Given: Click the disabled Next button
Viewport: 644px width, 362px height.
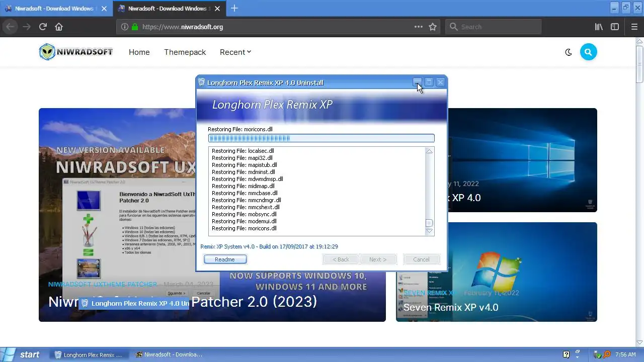Looking at the screenshot, I should click(378, 259).
